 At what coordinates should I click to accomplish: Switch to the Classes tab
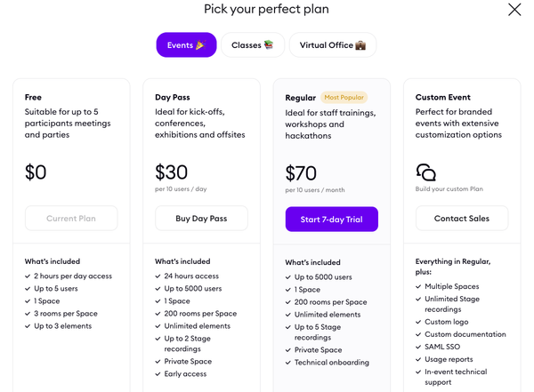(x=253, y=45)
